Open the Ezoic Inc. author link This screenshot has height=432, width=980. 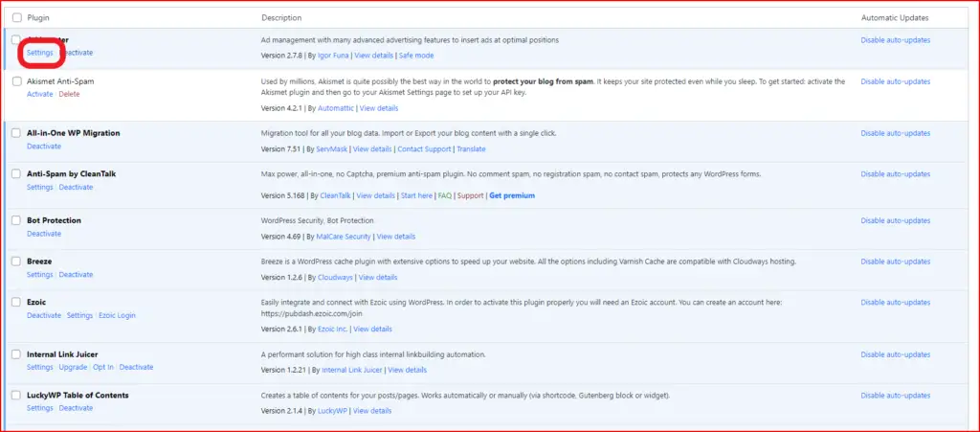click(x=332, y=330)
